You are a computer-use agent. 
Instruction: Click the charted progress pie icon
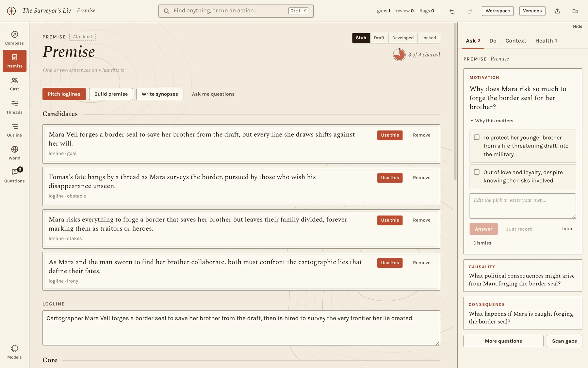tap(399, 55)
